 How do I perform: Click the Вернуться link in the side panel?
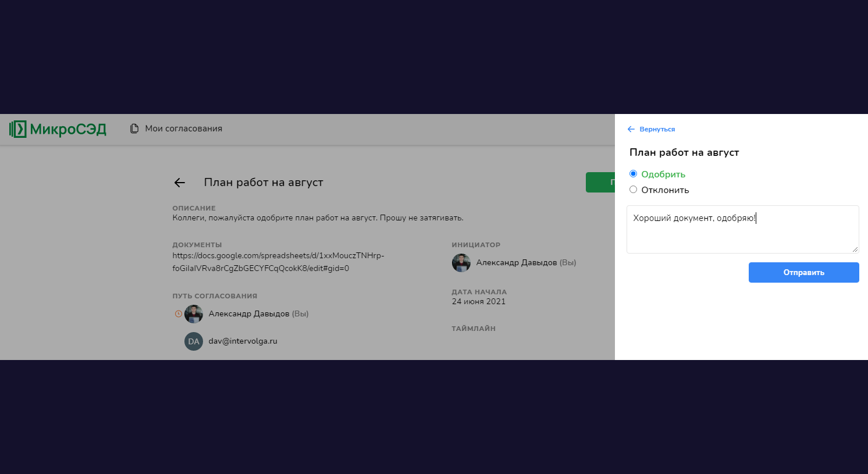pos(651,129)
